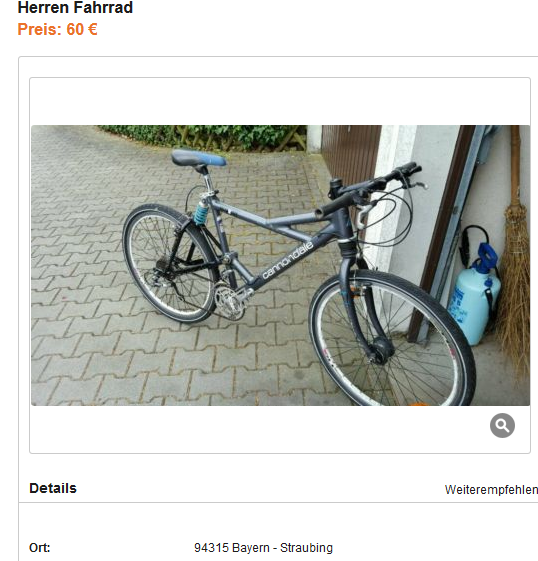The width and height of the screenshot is (538, 561).
Task: Click the blue garden sprayer in the photo
Action: point(475,294)
